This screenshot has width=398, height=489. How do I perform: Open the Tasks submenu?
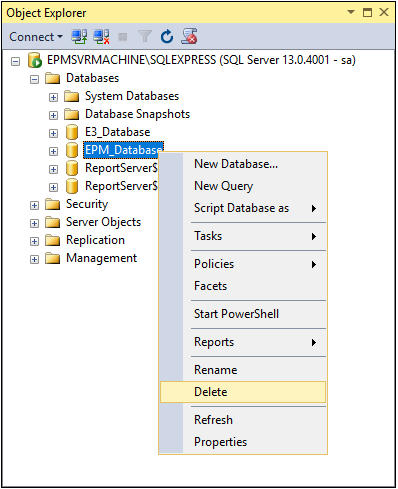243,236
